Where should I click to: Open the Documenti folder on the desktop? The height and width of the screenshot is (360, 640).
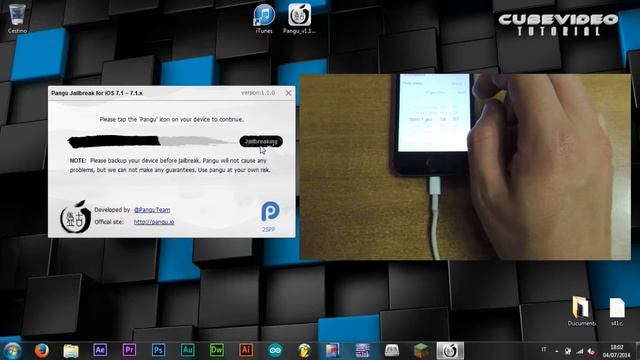(x=581, y=312)
